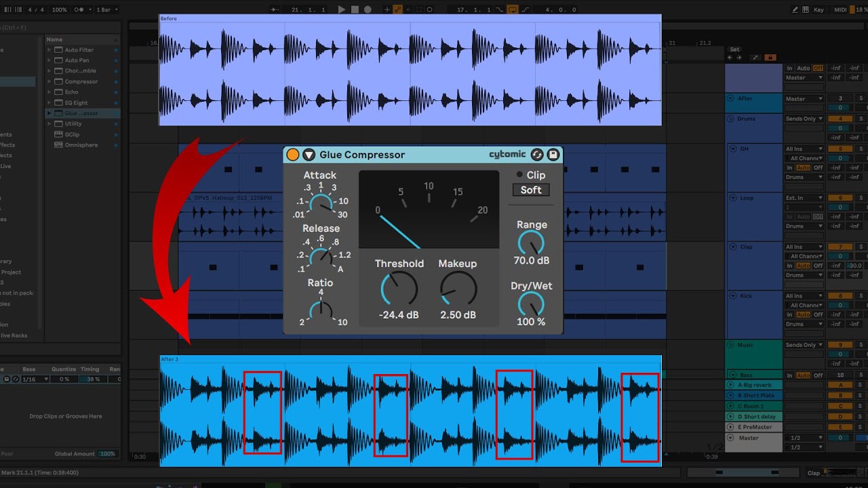Click the Global Amount 100% groove field
The image size is (868, 488).
(107, 454)
